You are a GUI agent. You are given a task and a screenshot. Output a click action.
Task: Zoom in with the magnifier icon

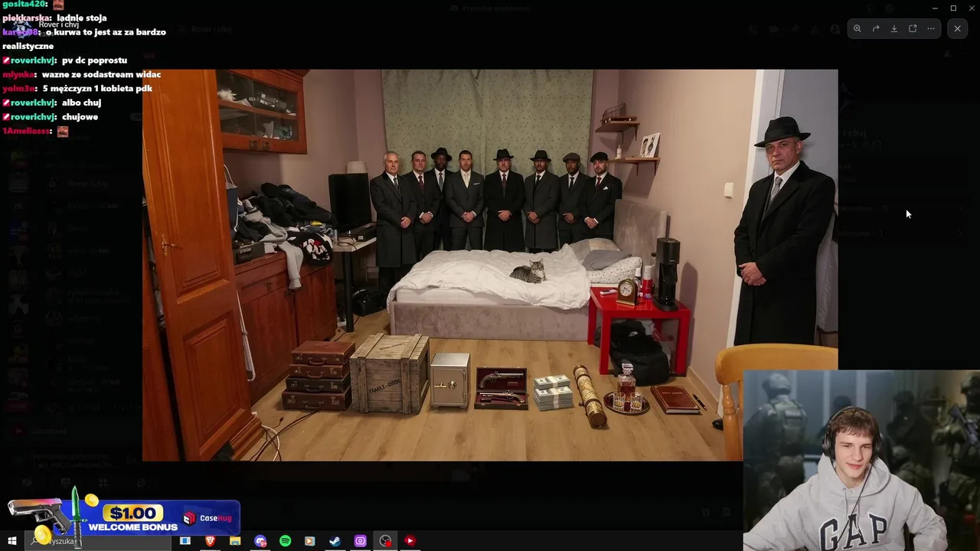(857, 28)
